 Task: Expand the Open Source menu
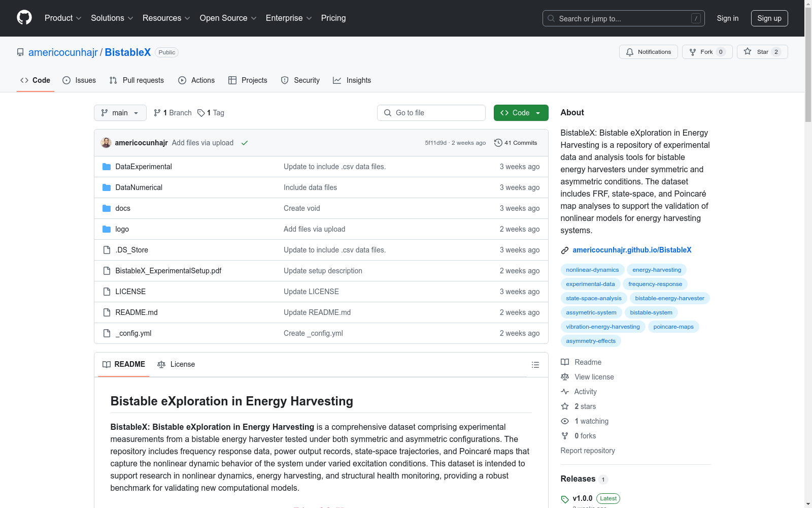[x=228, y=18]
